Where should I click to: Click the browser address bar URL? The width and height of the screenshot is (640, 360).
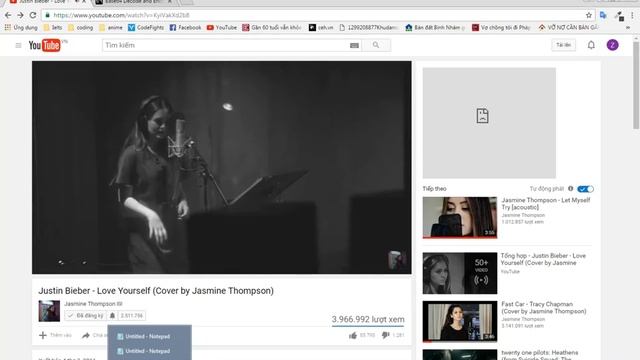point(121,15)
